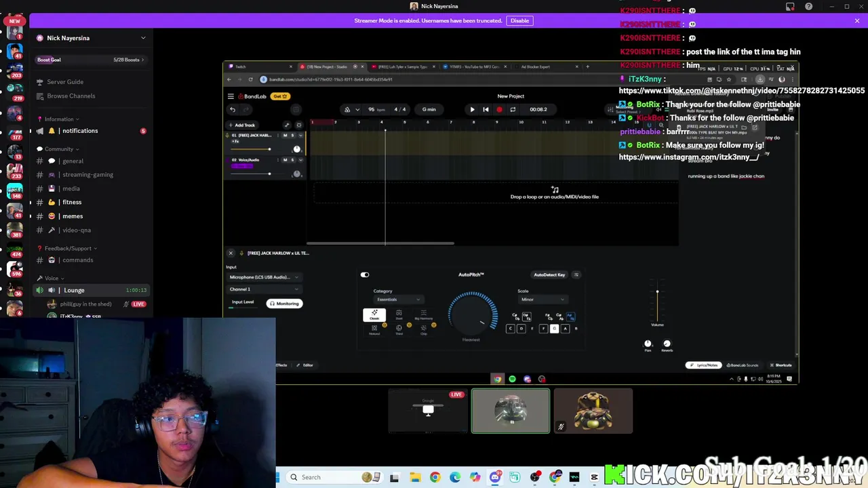Mute the 01 JACK HARLOW track
868x488 pixels.
coord(285,135)
